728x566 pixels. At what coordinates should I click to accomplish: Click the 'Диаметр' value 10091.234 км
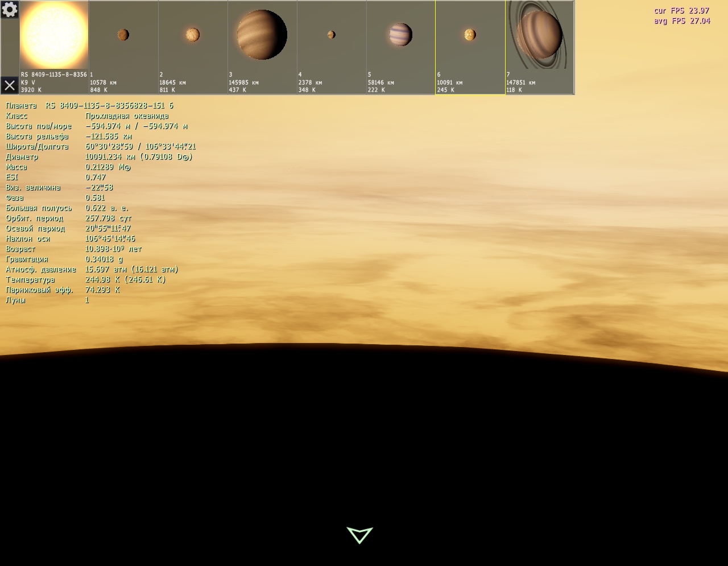[x=139, y=157]
